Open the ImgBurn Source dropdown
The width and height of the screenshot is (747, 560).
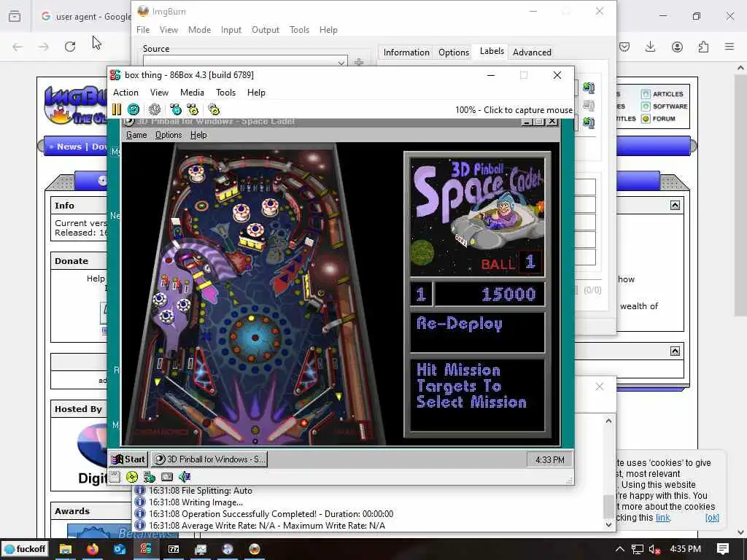(341, 63)
